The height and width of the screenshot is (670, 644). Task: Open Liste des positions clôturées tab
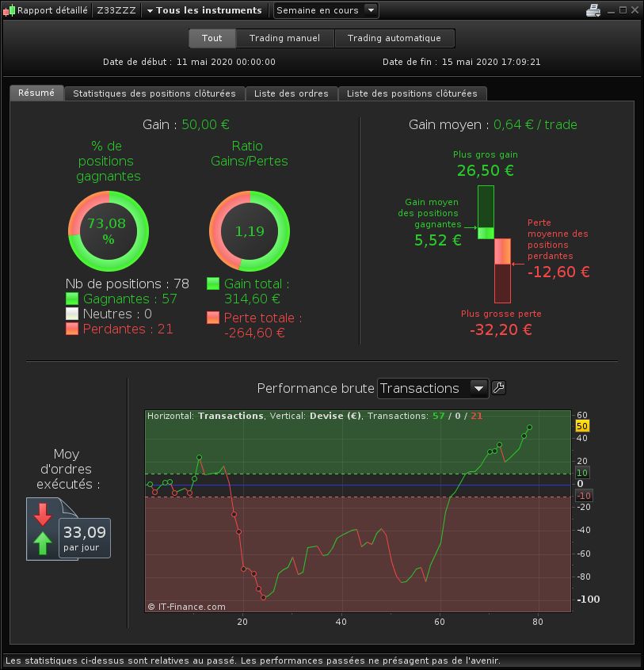pyautogui.click(x=412, y=93)
